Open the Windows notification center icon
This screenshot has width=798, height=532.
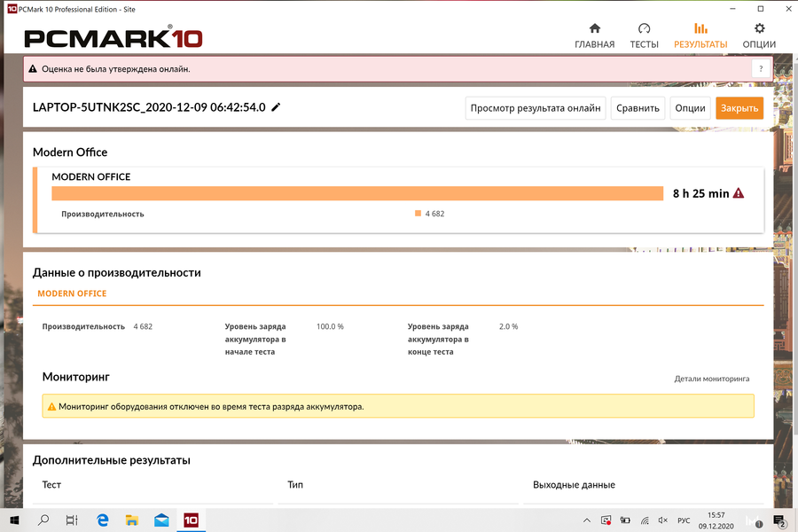[x=780, y=520]
